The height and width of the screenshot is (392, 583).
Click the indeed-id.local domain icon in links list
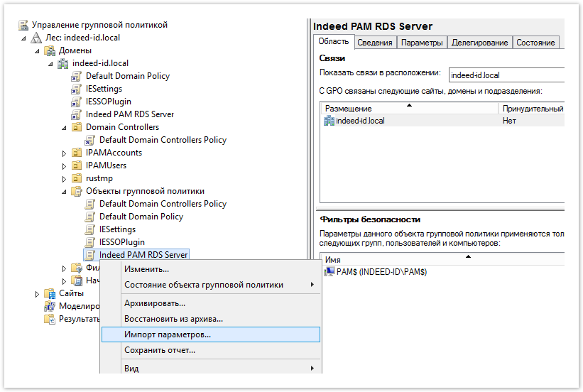coord(329,121)
